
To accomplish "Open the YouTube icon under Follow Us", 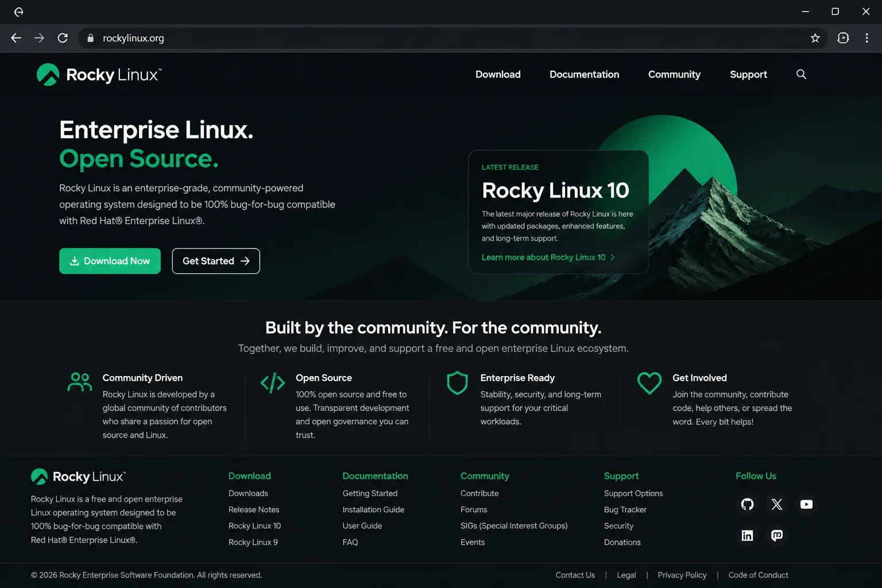I will pos(806,504).
